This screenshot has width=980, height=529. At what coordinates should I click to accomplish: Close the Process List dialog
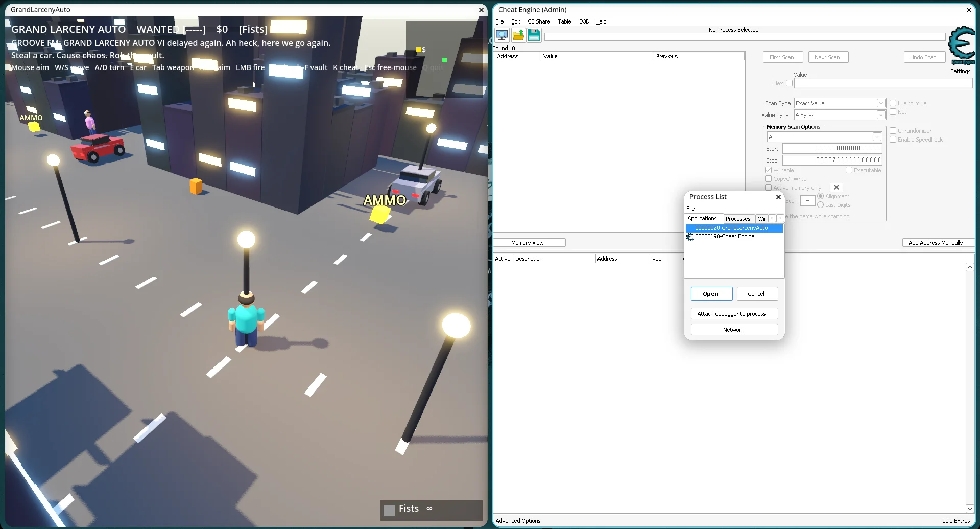coord(778,197)
